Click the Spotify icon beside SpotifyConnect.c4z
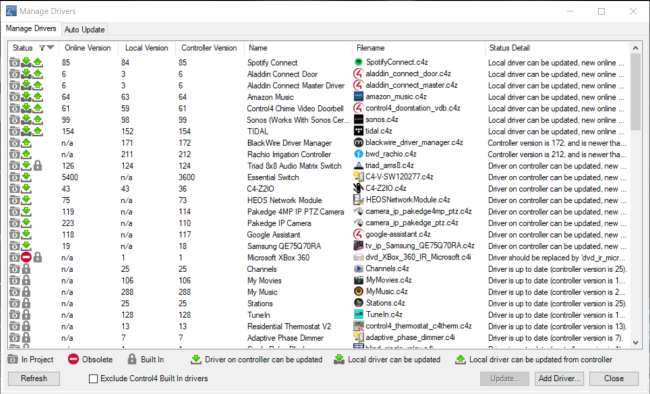The image size is (650, 394). 359,62
